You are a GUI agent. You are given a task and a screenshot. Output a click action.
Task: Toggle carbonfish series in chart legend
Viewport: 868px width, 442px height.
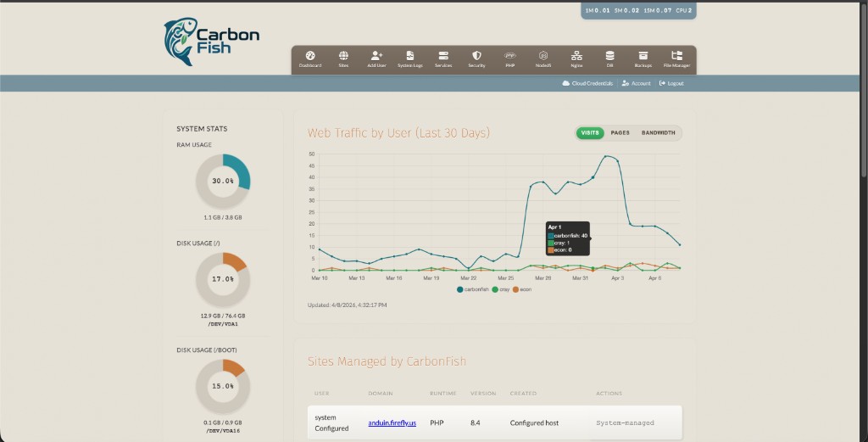tap(473, 289)
